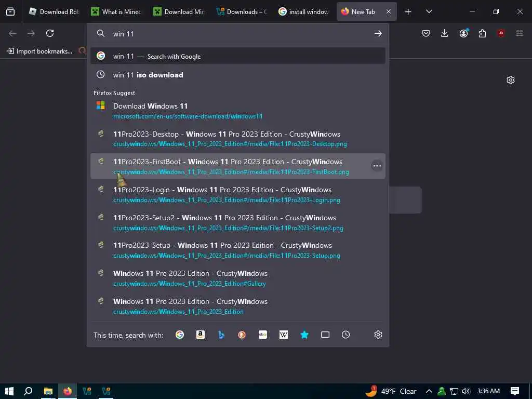Go forward one page
Screen dimensions: 532x399
(31, 33)
